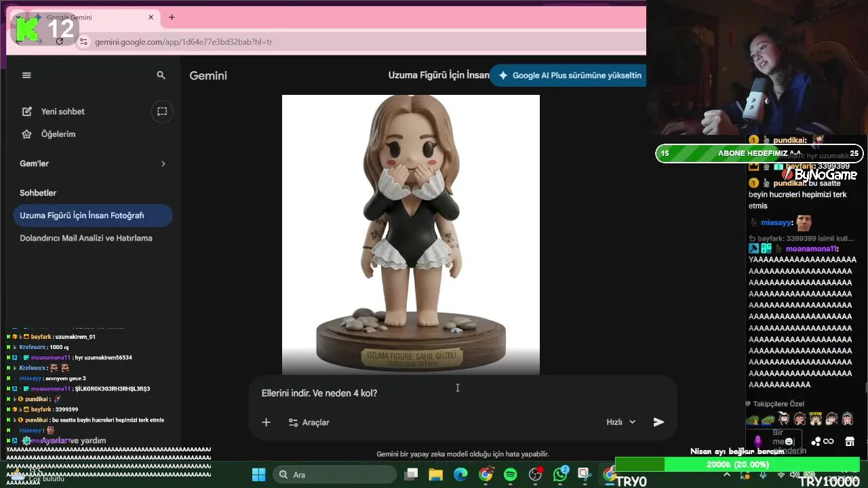The image size is (868, 488).
Task: Click the 'Krofesorx : 1000 ıq' chat line
Action: tap(39, 347)
